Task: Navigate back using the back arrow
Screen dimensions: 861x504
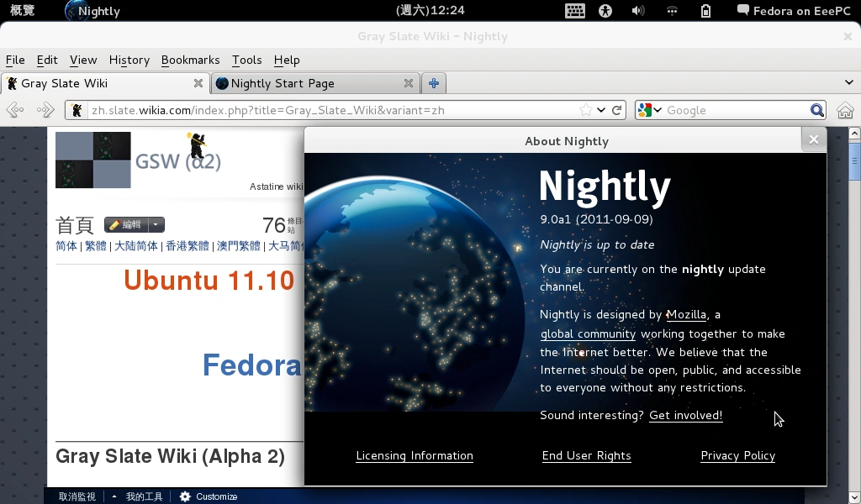Action: 14,110
